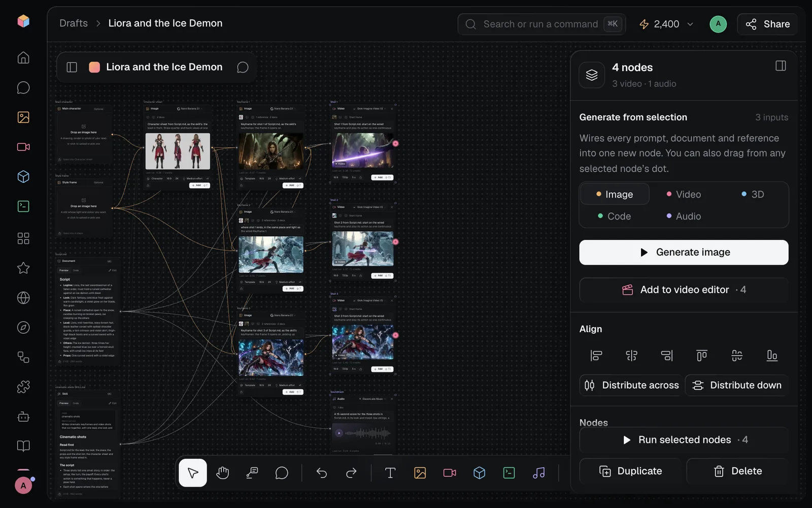Click the undo arrow in toolbar
The image size is (812, 508).
pyautogui.click(x=322, y=473)
